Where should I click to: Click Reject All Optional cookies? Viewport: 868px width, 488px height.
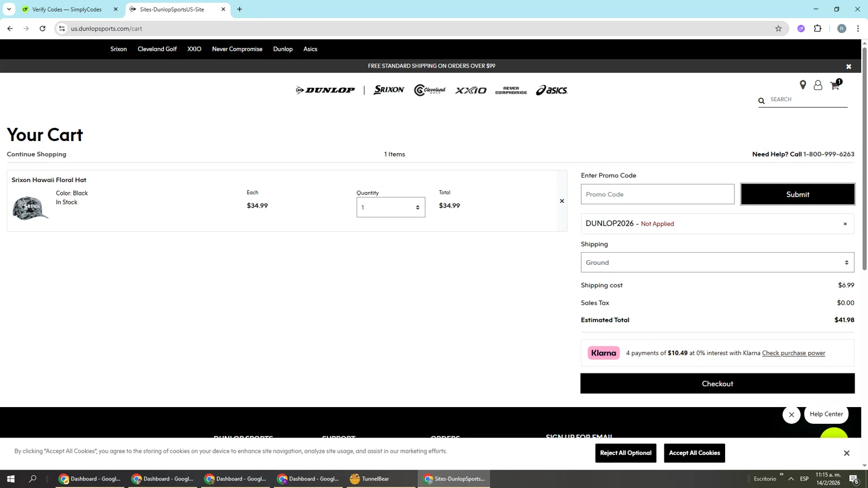pos(626,453)
